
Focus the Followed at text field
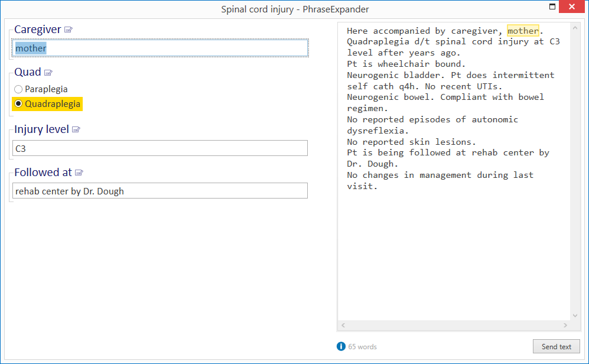click(x=160, y=191)
